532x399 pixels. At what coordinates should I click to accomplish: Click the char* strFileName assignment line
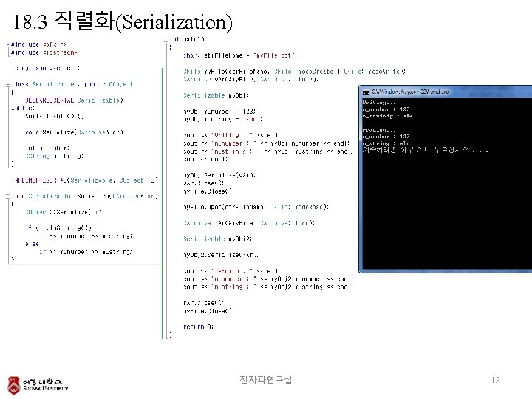coord(240,55)
